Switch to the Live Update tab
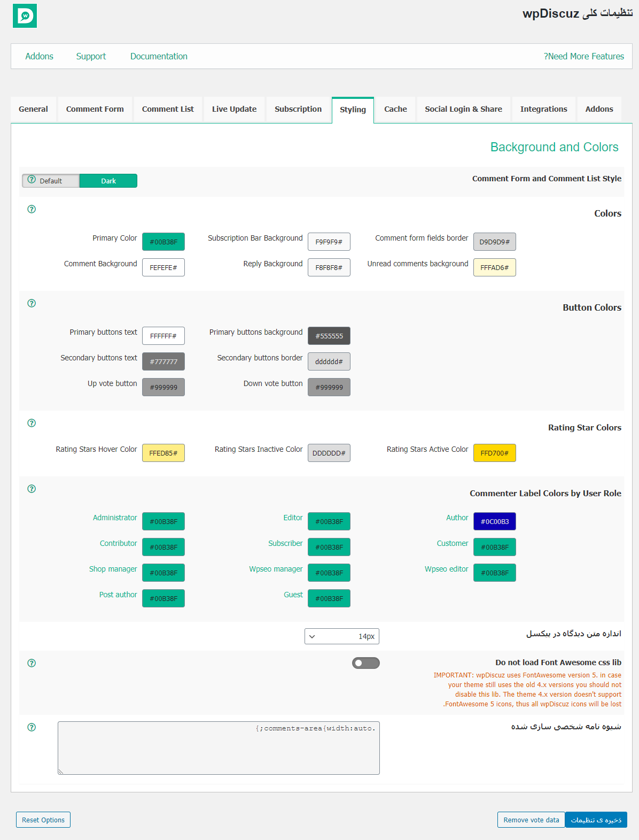Image resolution: width=639 pixels, height=840 pixels. click(234, 109)
